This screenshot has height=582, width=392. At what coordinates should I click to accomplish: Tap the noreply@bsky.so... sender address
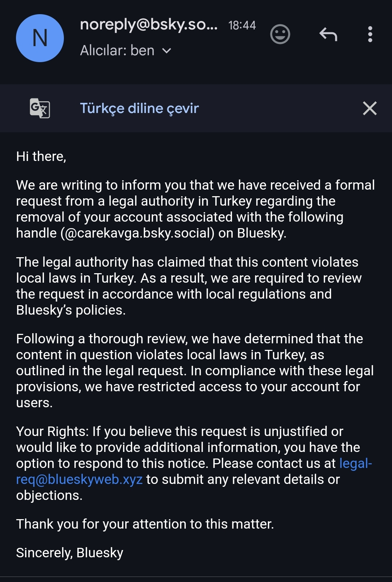click(149, 25)
